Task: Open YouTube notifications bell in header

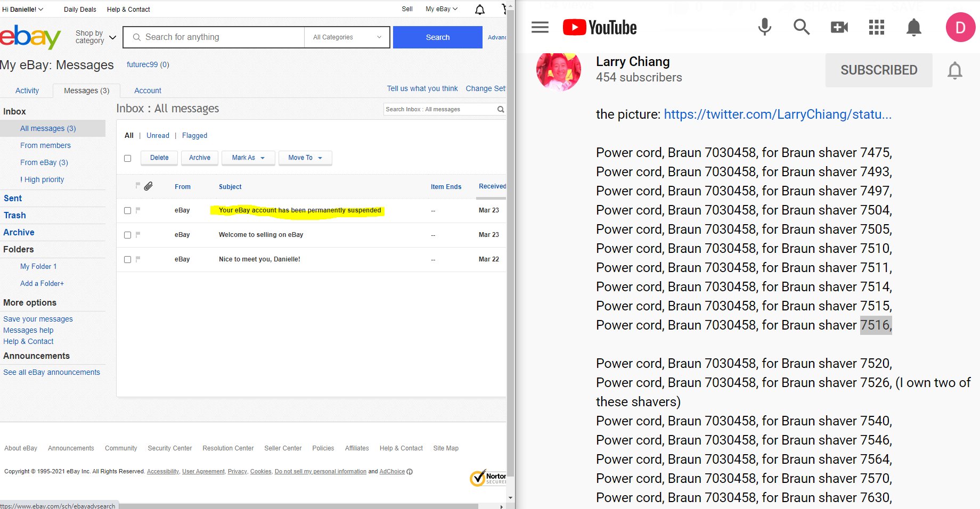Action: (x=913, y=27)
